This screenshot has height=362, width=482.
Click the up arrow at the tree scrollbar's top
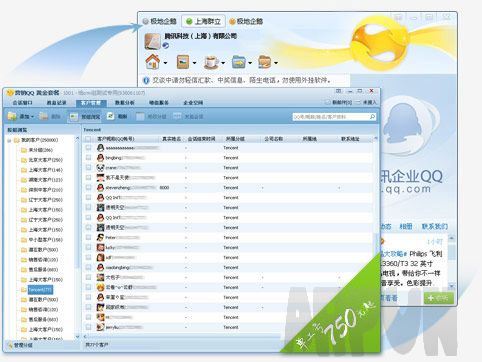click(x=77, y=138)
